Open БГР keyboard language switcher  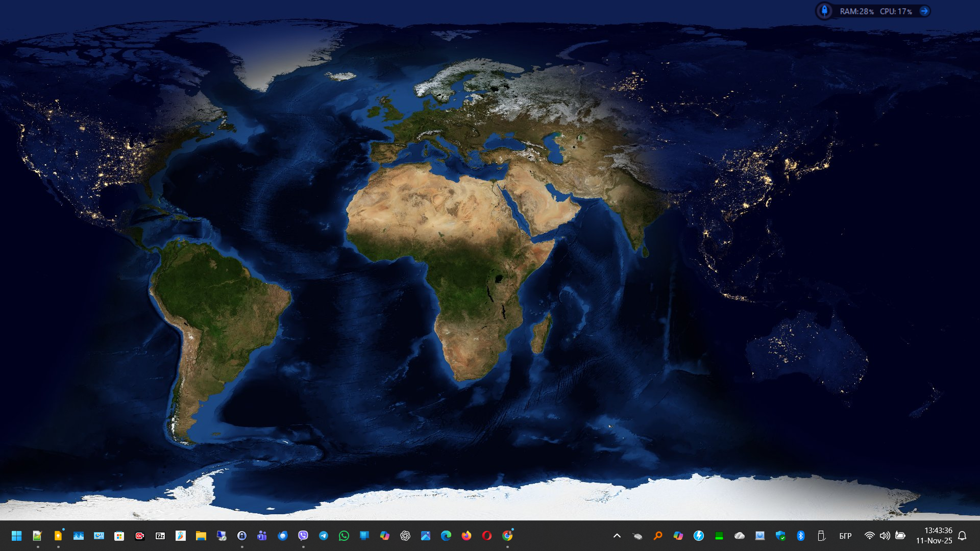[x=846, y=536]
